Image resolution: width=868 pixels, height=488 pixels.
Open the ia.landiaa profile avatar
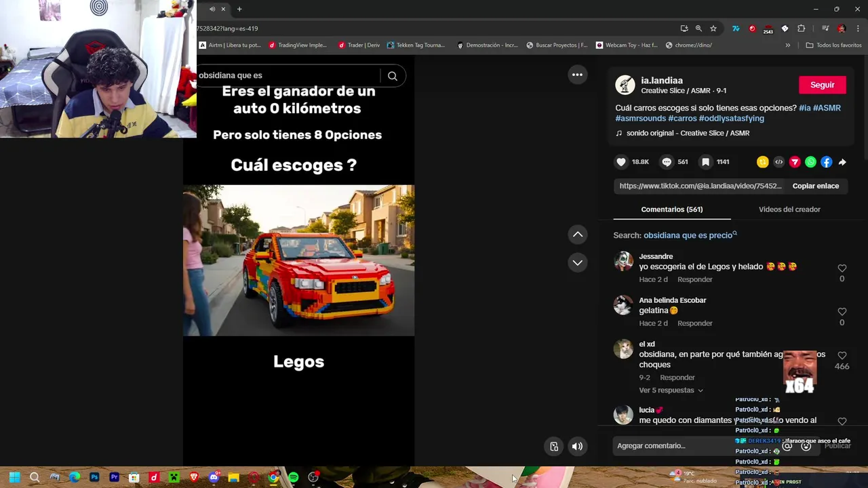pyautogui.click(x=625, y=85)
